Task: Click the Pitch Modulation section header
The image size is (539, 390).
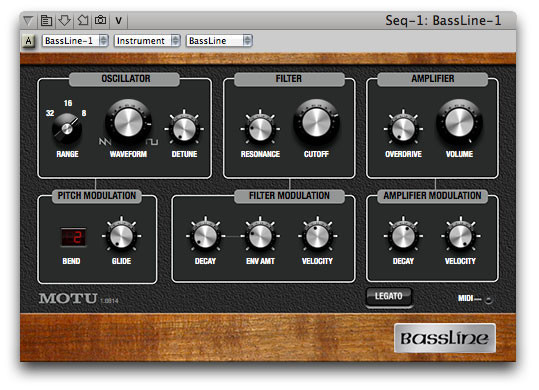Action: point(97,196)
